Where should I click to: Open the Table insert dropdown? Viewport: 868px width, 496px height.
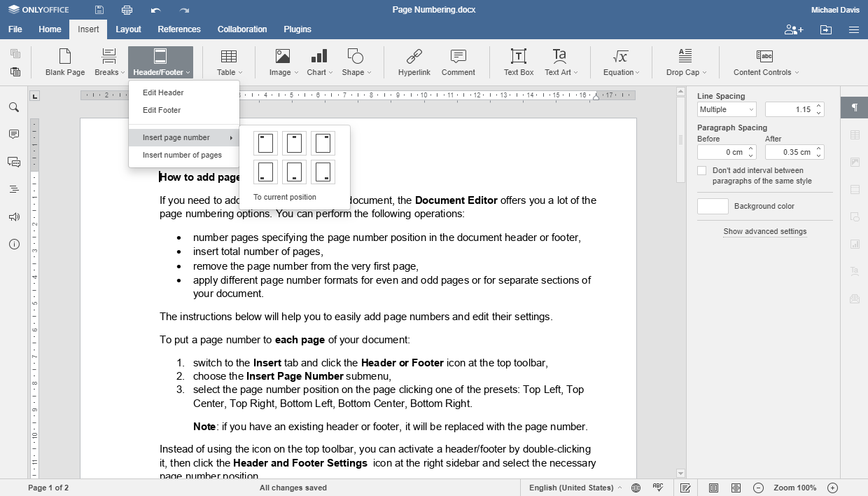tap(230, 62)
